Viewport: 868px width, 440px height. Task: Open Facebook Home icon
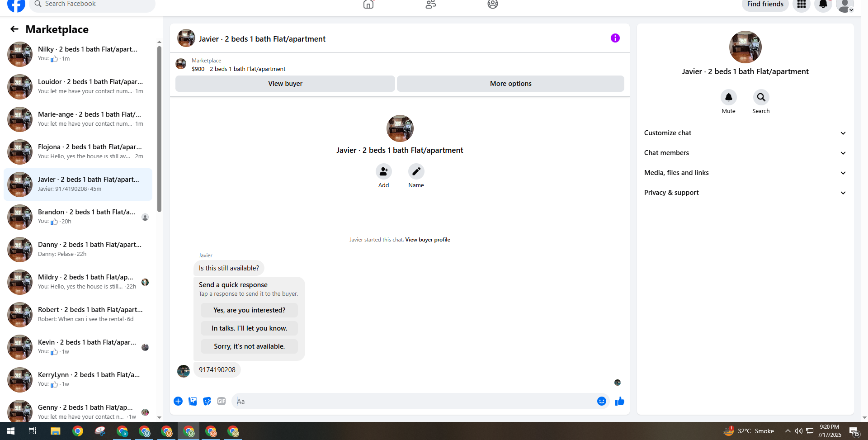368,5
